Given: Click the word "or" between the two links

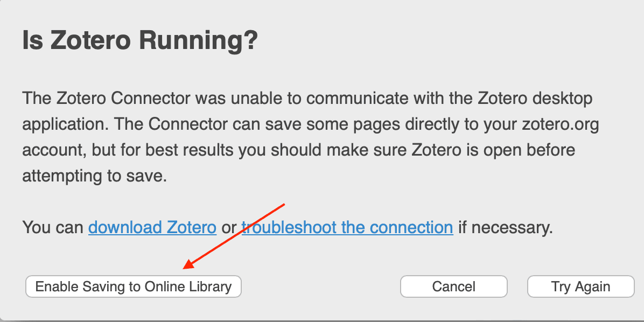Looking at the screenshot, I should pos(229,228).
